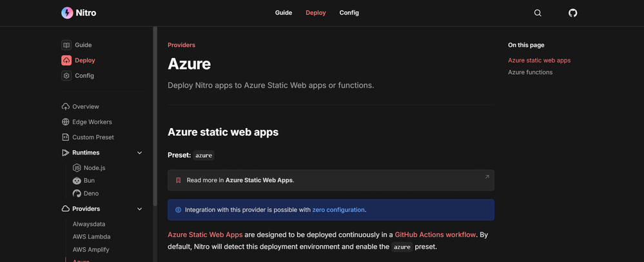
Task: Select Guide in the top navigation
Action: (284, 13)
